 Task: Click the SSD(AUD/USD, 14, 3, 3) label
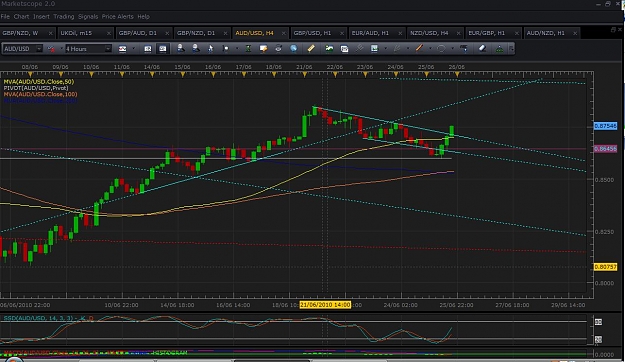pos(38,318)
